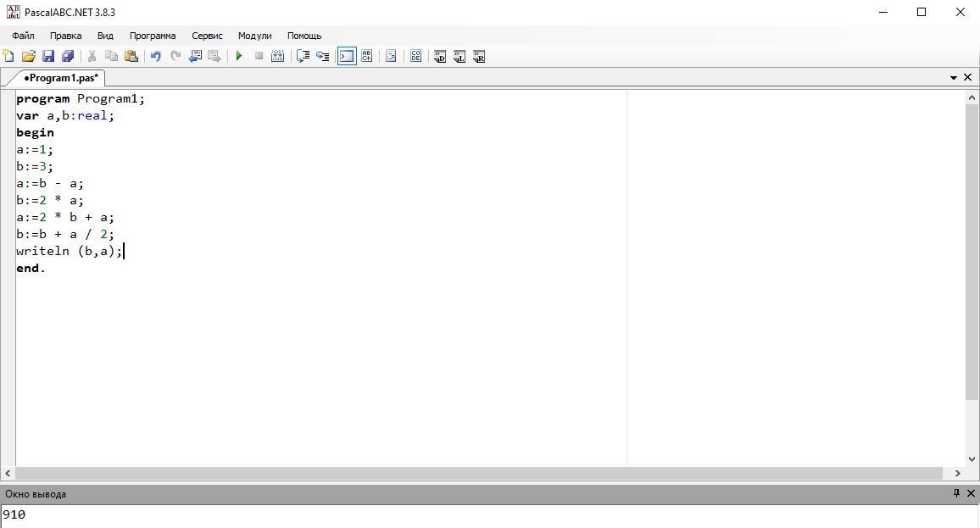Open the Файл menu
Viewport: 980px width, 528px height.
[23, 36]
